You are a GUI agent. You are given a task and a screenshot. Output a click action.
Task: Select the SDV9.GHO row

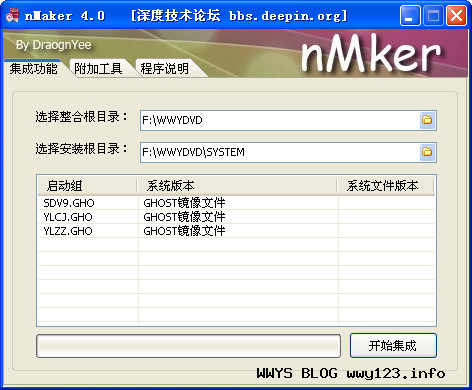pyautogui.click(x=236, y=203)
